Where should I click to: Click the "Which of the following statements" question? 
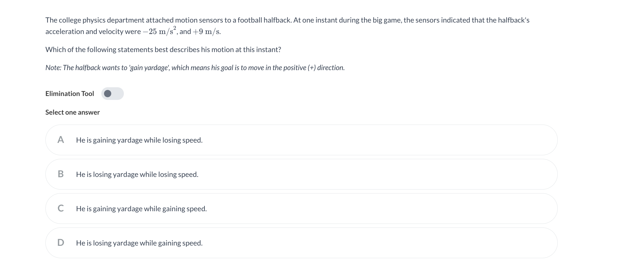pos(163,50)
